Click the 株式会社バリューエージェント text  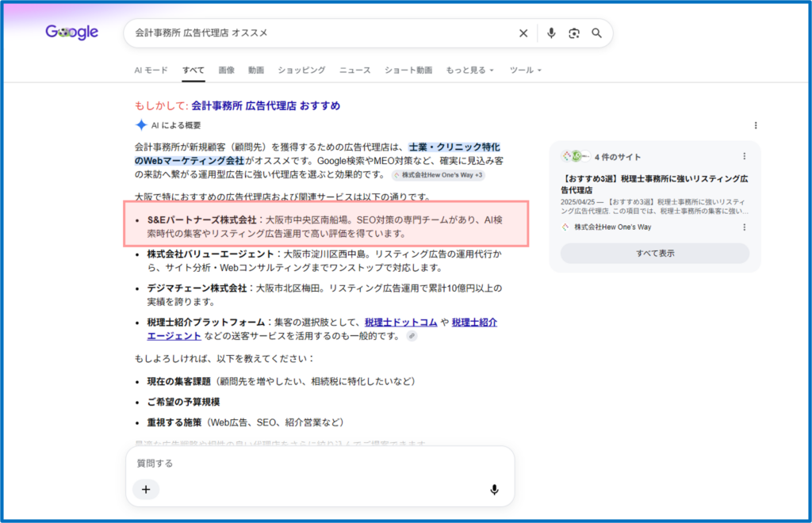pos(210,254)
